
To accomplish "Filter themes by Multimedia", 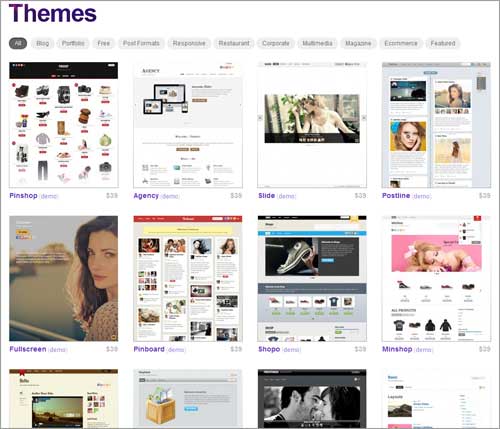I will point(317,43).
